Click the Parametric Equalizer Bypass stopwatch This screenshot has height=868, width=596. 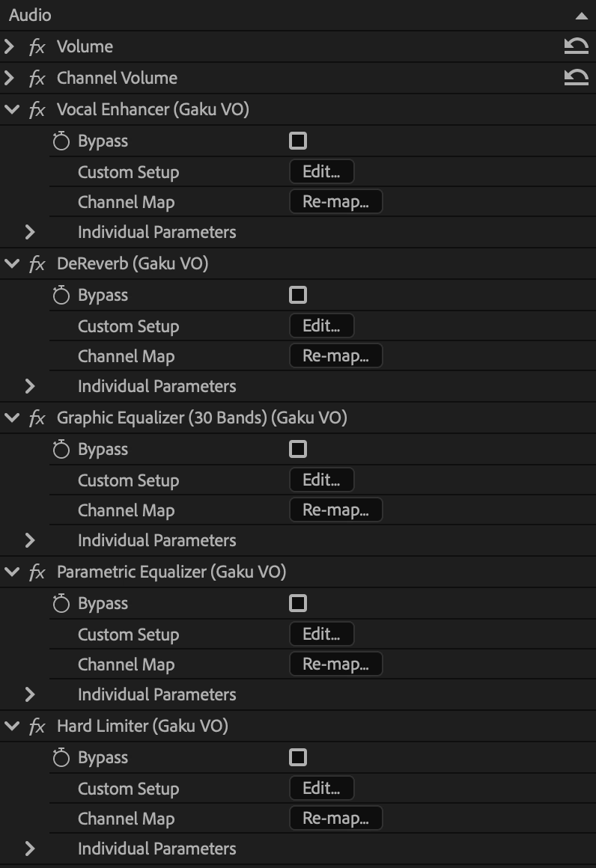click(x=61, y=604)
